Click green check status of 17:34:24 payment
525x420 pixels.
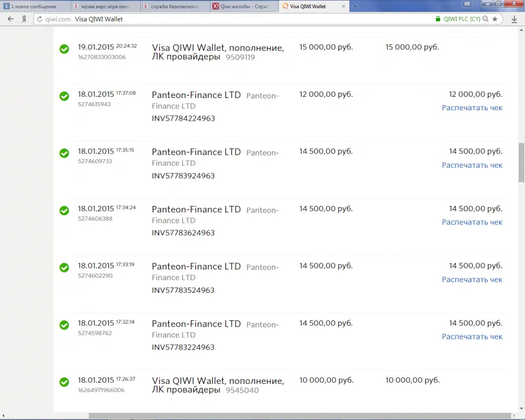64,211
